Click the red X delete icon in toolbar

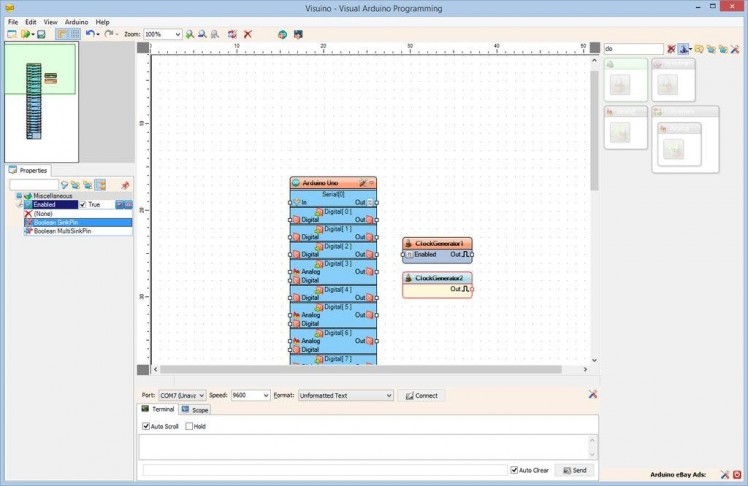[x=248, y=34]
